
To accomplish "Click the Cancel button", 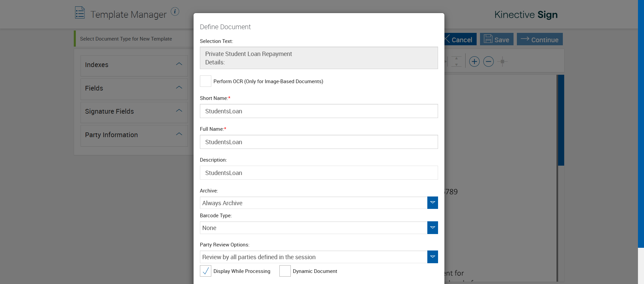I will tap(460, 39).
